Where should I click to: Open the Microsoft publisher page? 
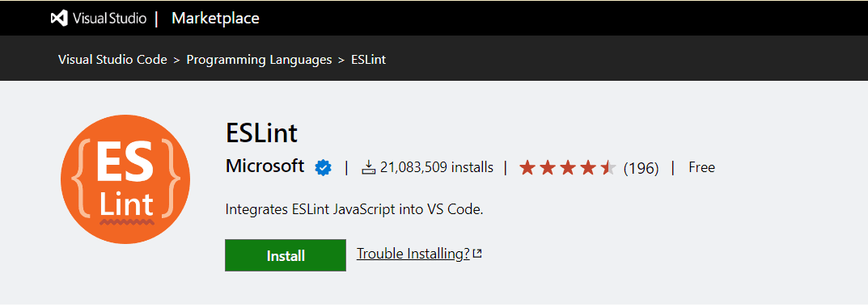tap(265, 166)
